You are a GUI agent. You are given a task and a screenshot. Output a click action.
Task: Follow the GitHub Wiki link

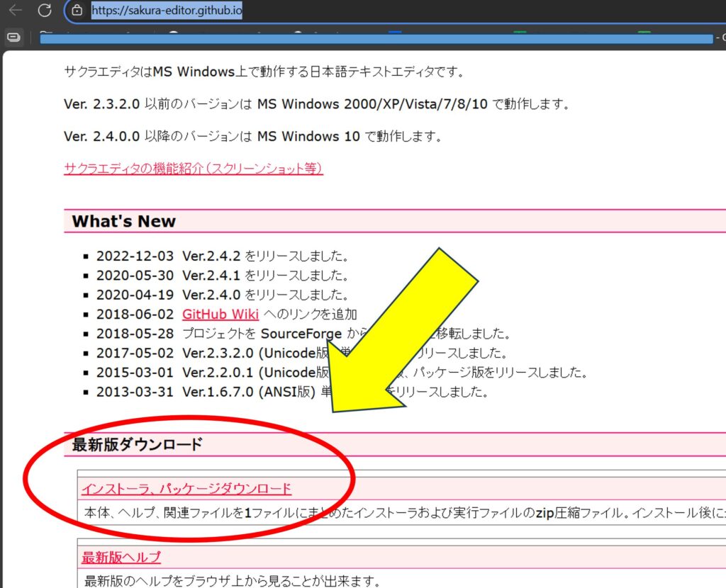click(220, 314)
